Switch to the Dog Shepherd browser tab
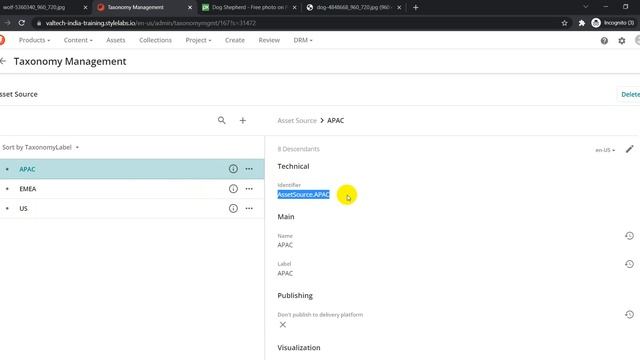This screenshot has width=640, height=360. (248, 7)
